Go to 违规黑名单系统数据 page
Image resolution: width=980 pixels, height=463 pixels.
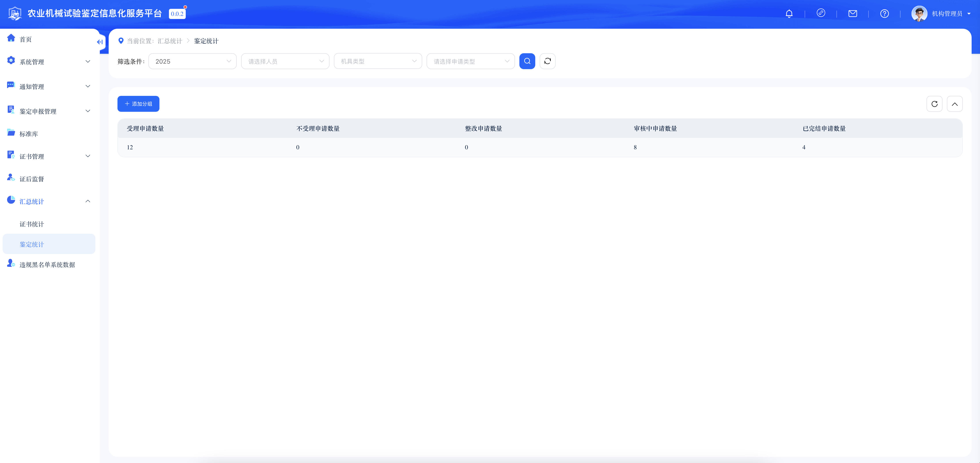pyautogui.click(x=47, y=264)
